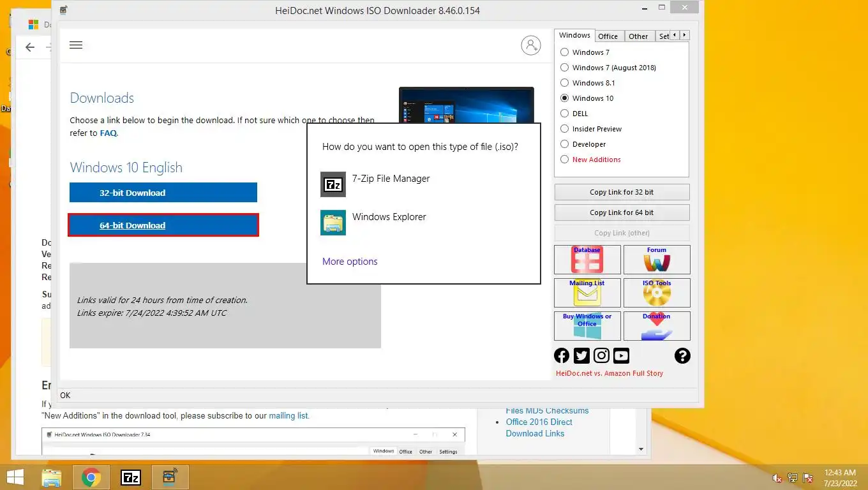Image resolution: width=868 pixels, height=490 pixels.
Task: Open ISO Downloader app in the taskbar
Action: pyautogui.click(x=170, y=477)
